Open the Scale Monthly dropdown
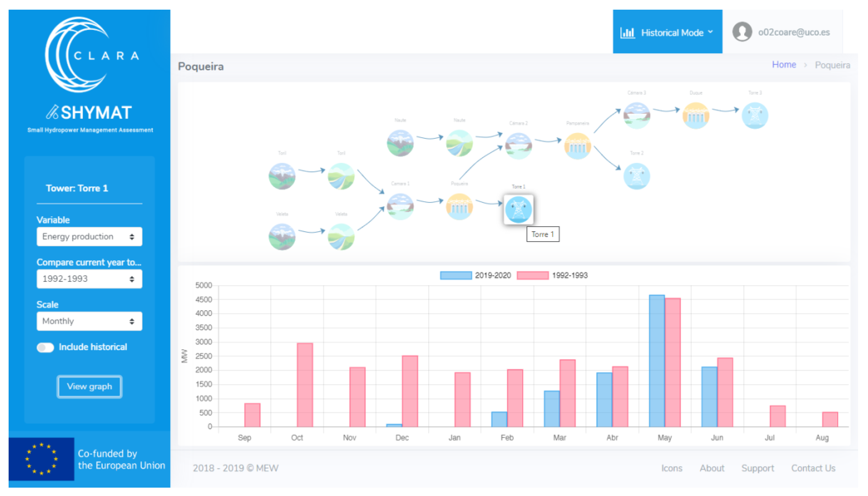Image resolution: width=868 pixels, height=496 pixels. pos(89,321)
